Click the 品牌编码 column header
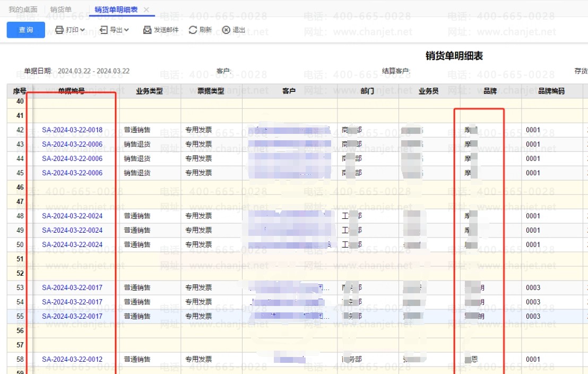Image resolution: width=588 pixels, height=374 pixels. [x=551, y=91]
